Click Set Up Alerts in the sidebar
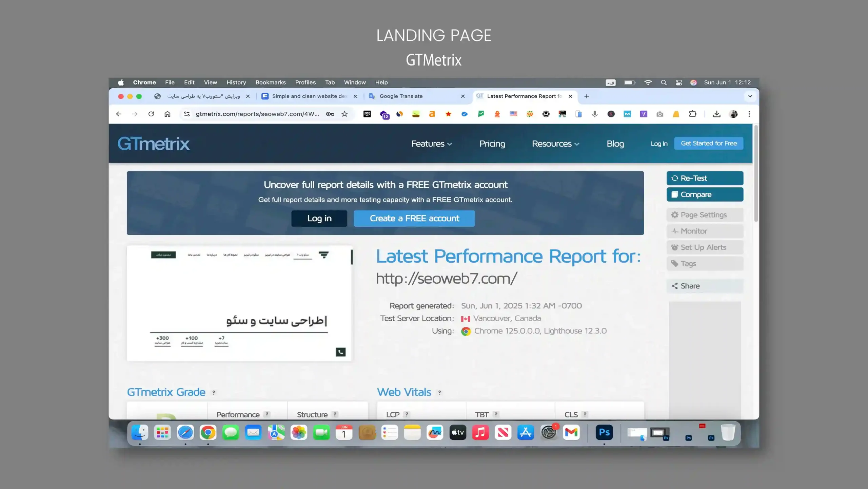868x489 pixels. pyautogui.click(x=705, y=247)
